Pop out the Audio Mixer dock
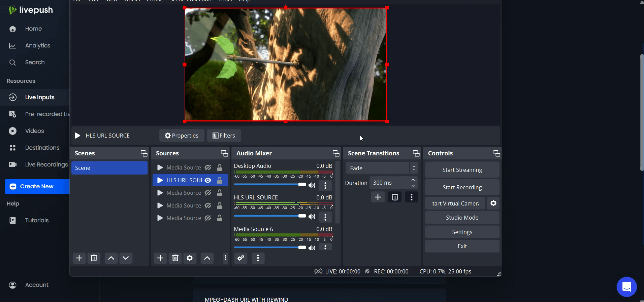The image size is (644, 302). 336,153
